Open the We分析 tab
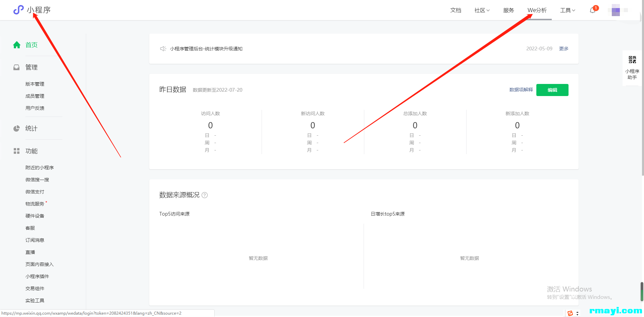The image size is (644, 317). click(x=537, y=10)
